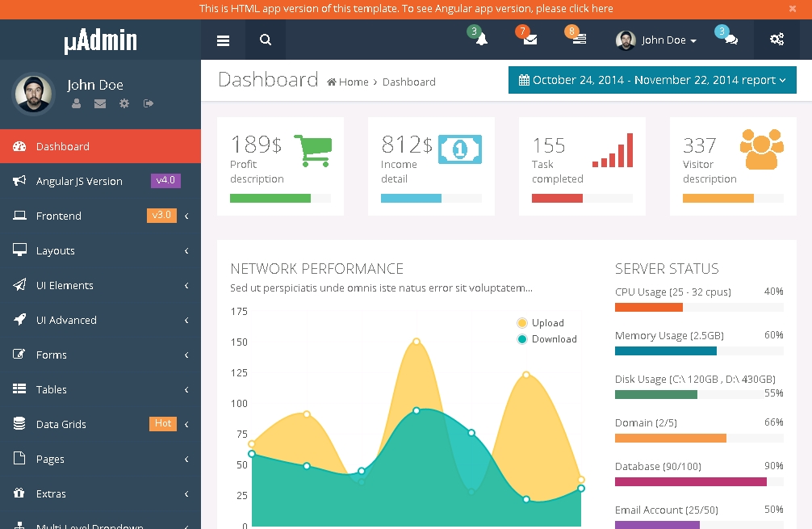Click the gear icon in the sidebar profile
Viewport: 812px width, 529px height.
(124, 103)
